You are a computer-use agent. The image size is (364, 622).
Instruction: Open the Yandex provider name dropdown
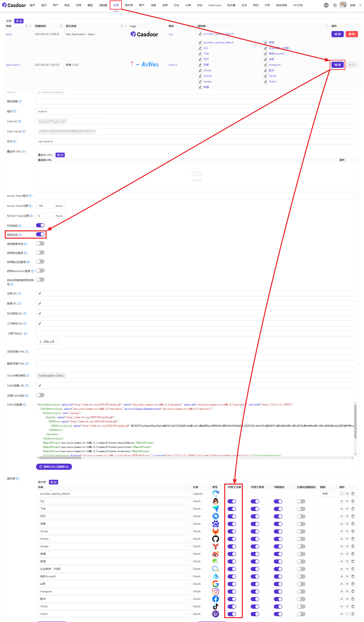click(x=113, y=546)
